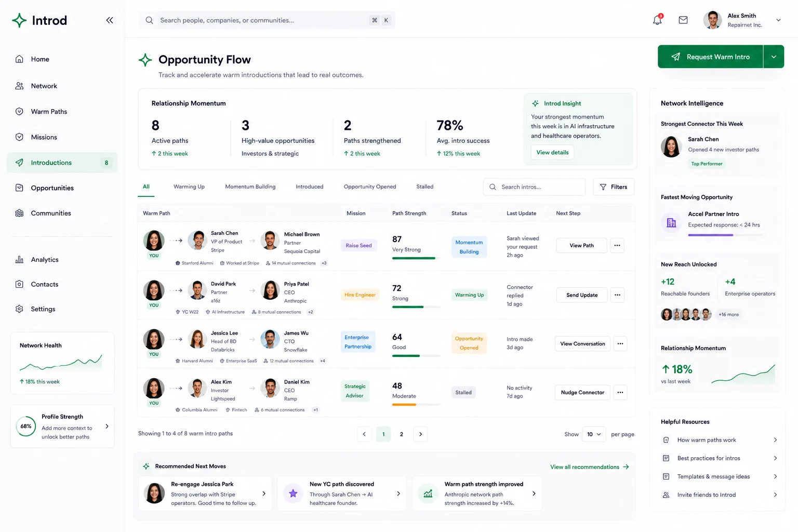Collapse the sidebar with the double chevron

pyautogui.click(x=110, y=20)
